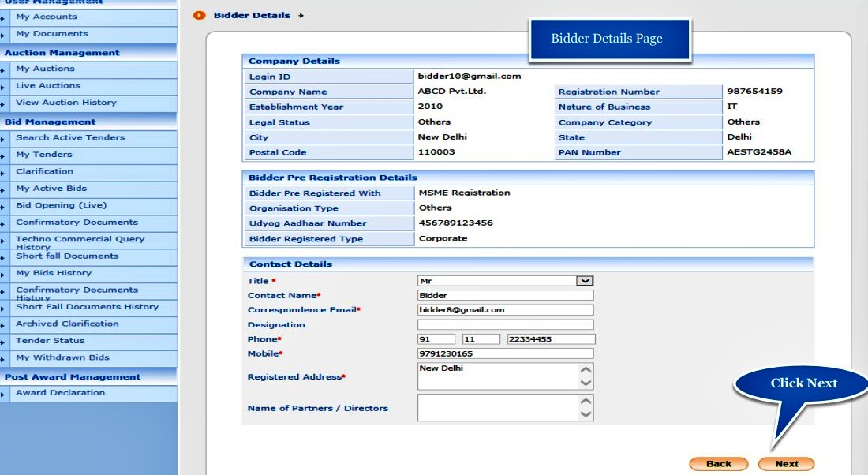Click Phone area code field 11
This screenshot has height=475, width=868.
coord(481,339)
